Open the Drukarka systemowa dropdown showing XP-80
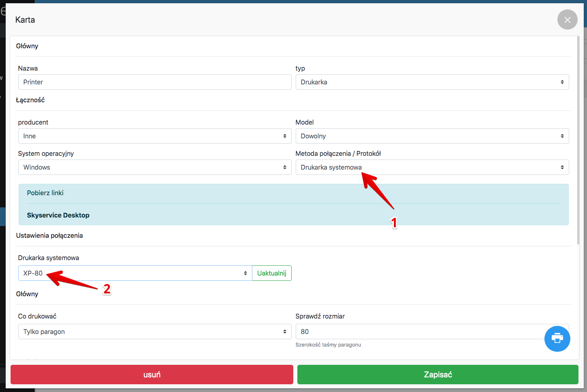 (135, 273)
